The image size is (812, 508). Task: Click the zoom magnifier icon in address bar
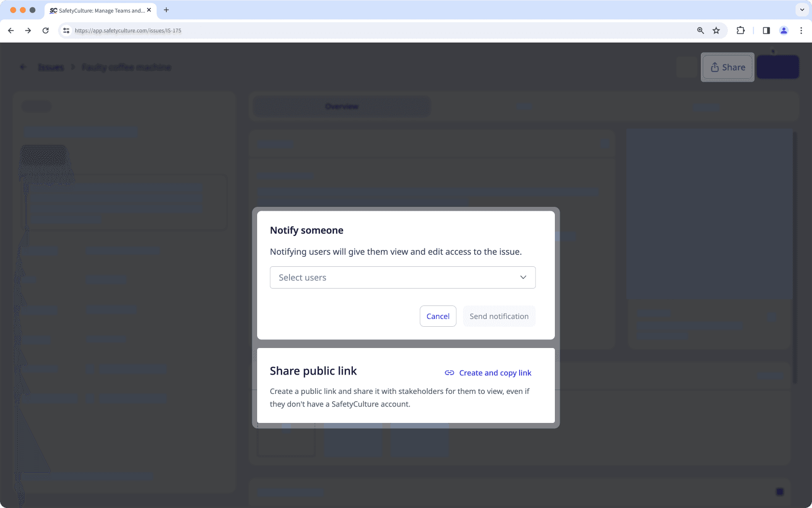point(700,30)
